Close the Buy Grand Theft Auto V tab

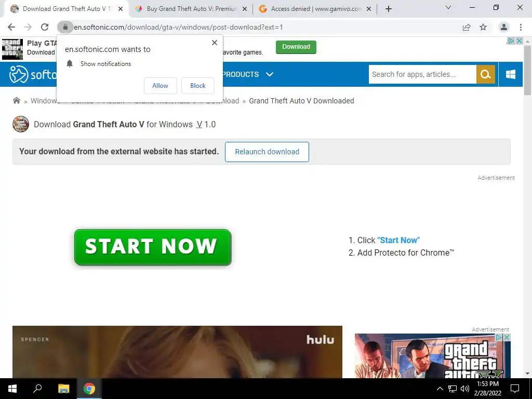245,9
